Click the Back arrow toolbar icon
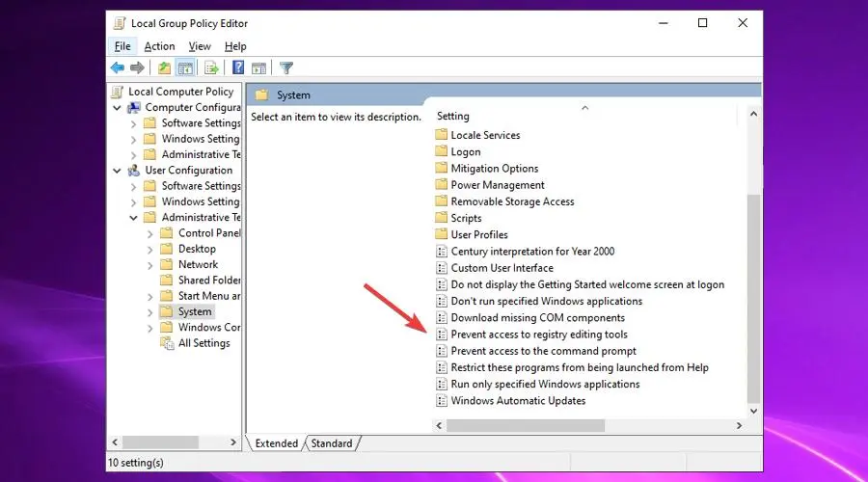 tap(118, 67)
